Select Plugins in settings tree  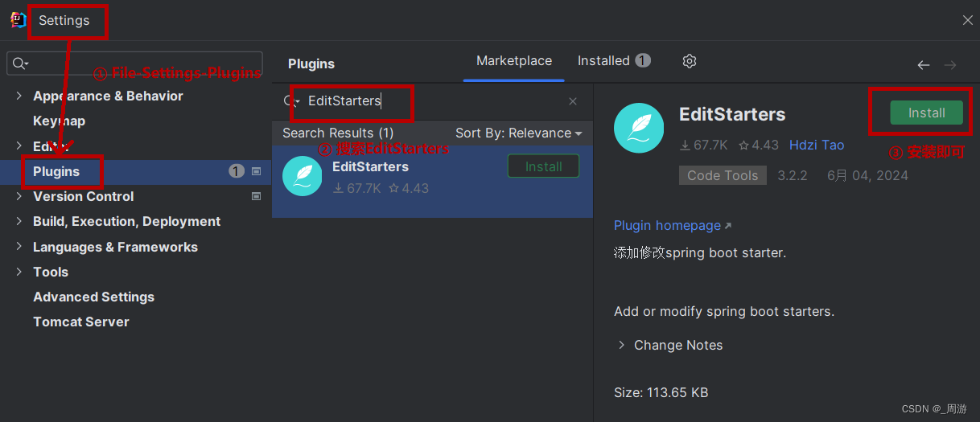tap(56, 171)
